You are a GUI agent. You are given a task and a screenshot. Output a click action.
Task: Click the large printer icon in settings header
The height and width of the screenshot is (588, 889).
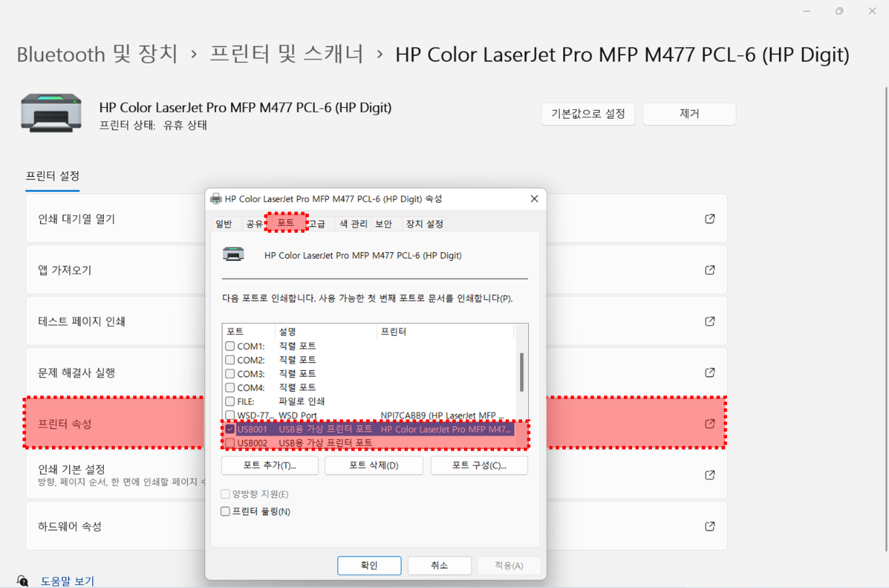(51, 113)
